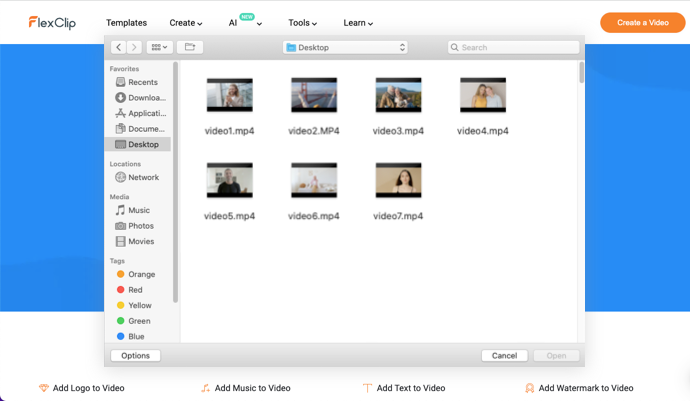Select the video6.mp4 thumbnail
Image resolution: width=690 pixels, height=401 pixels.
pos(314,180)
